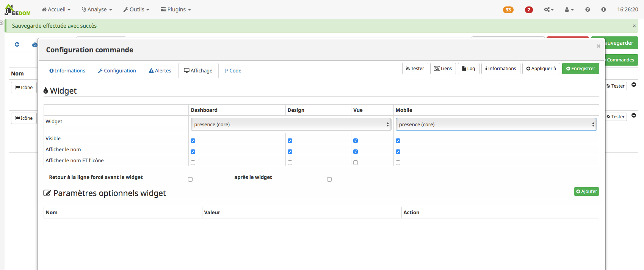This screenshot has width=644, height=270.
Task: Switch to the Configuration tab
Action: click(x=117, y=71)
